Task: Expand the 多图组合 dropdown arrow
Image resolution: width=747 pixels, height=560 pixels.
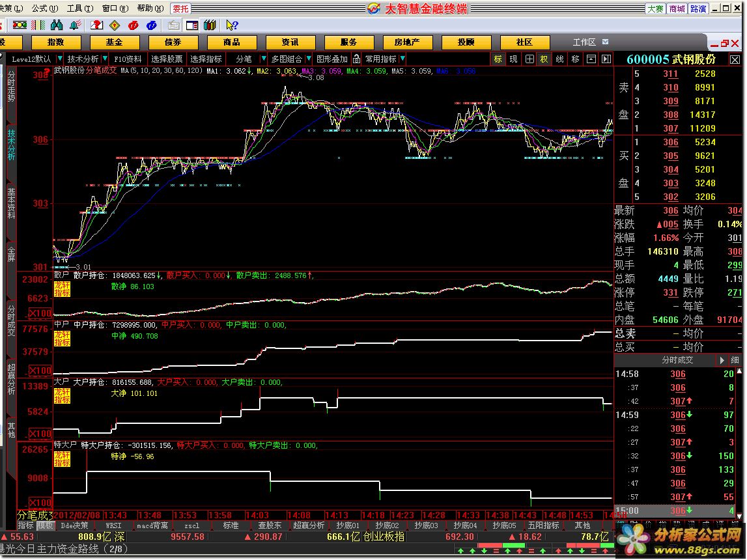Action: pos(309,59)
